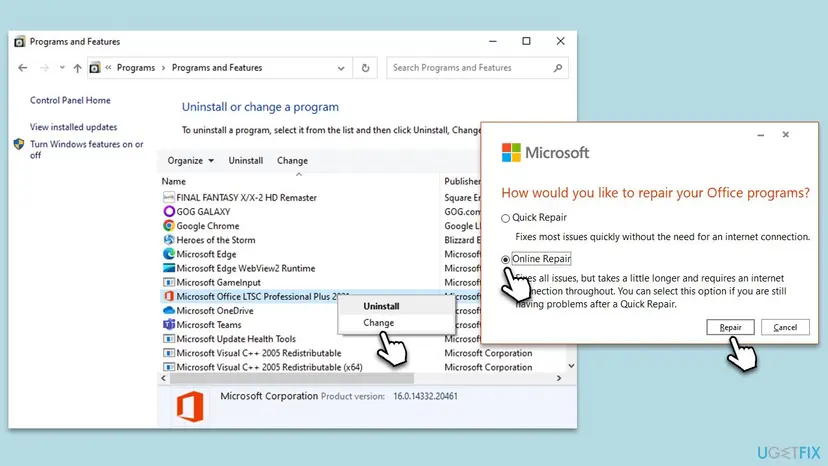Click the Forward arrow in navigation bar
The height and width of the screenshot is (466, 828).
[x=44, y=68]
